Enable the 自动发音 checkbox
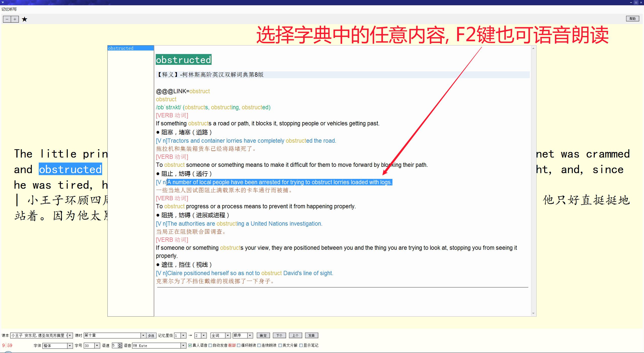 click(210, 345)
